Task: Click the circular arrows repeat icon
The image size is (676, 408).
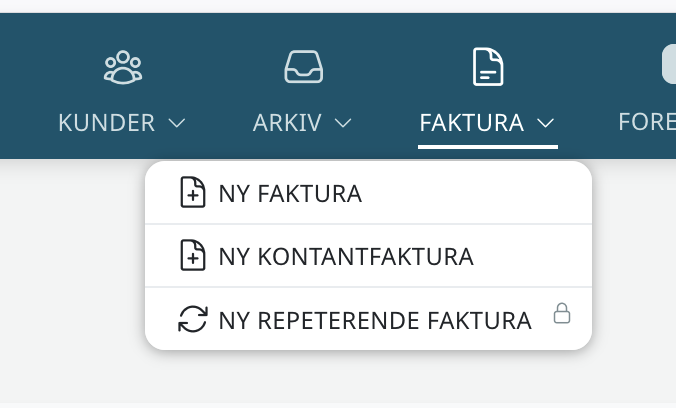Action: [x=192, y=320]
